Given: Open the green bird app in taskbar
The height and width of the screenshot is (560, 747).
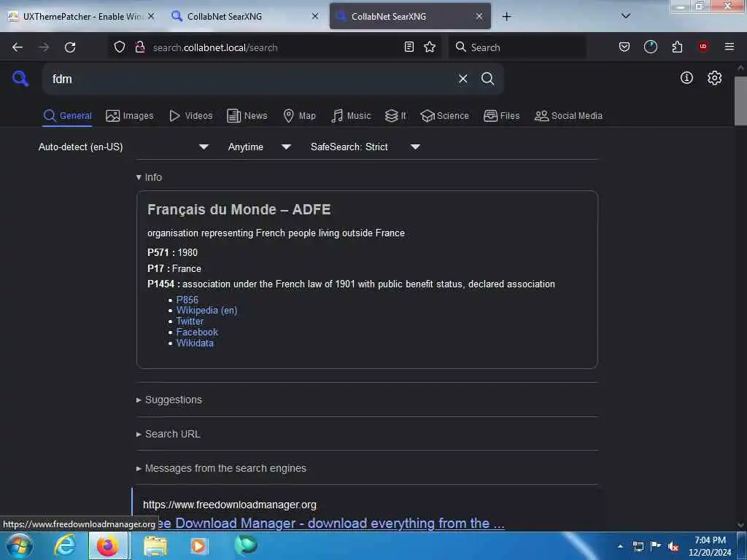Looking at the screenshot, I should (246, 545).
